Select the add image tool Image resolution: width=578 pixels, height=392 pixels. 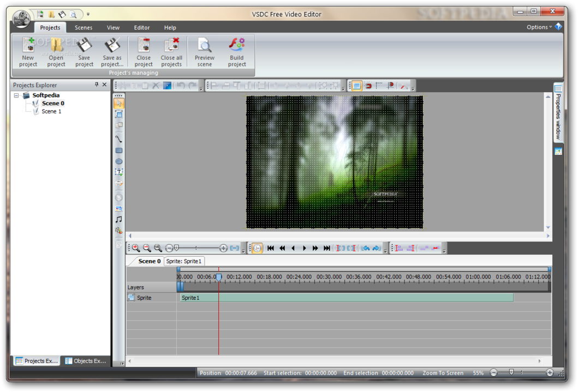pos(118,209)
